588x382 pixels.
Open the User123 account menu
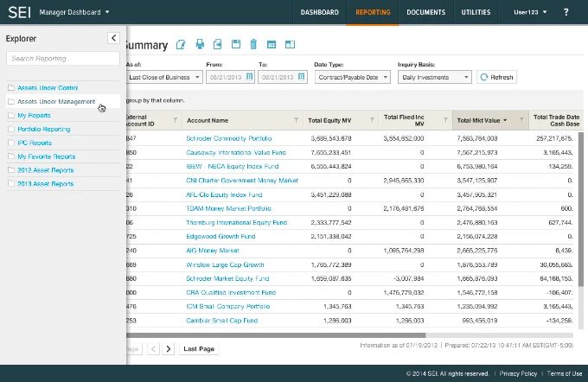tap(530, 12)
